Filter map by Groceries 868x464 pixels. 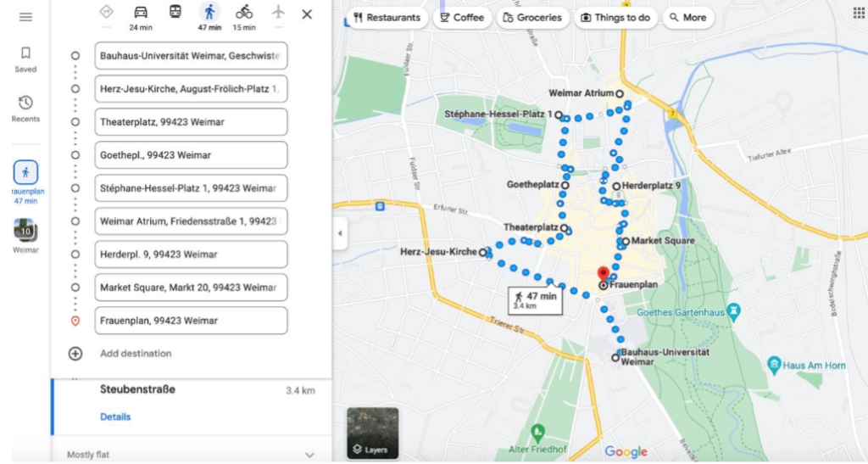(x=532, y=18)
